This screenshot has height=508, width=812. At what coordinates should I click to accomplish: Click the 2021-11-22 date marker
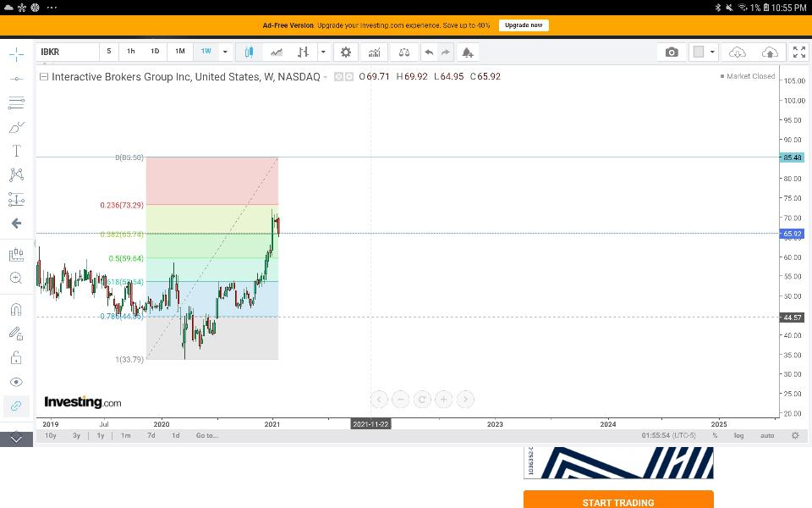click(x=370, y=424)
